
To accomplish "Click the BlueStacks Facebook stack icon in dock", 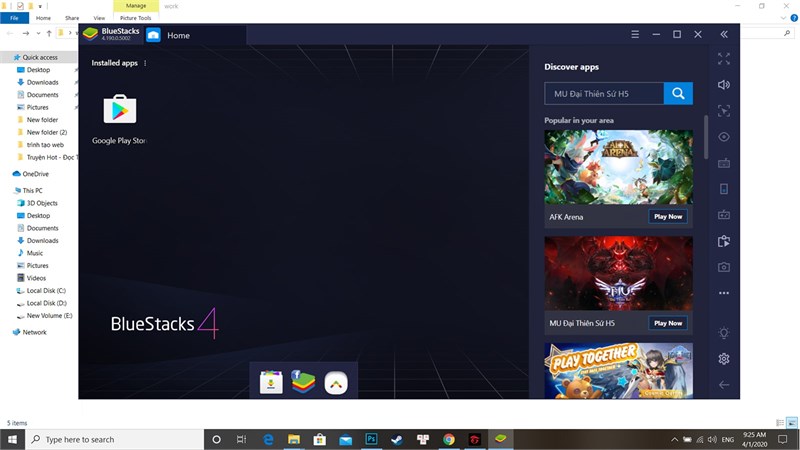I will tap(303, 382).
